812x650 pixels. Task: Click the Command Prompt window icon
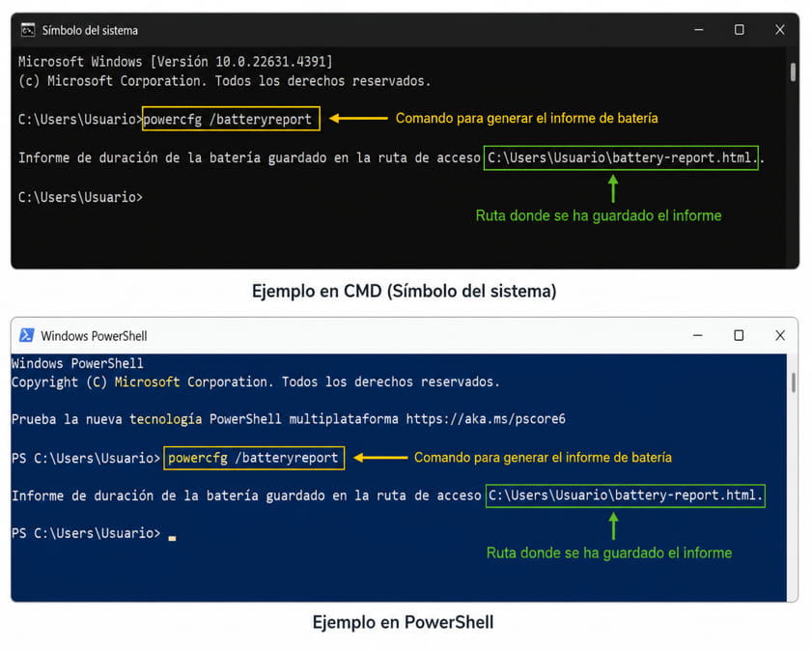pyautogui.click(x=28, y=30)
